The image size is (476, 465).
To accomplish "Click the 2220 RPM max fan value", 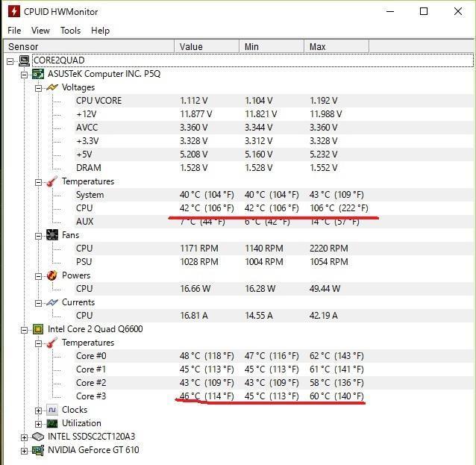I will point(329,249).
